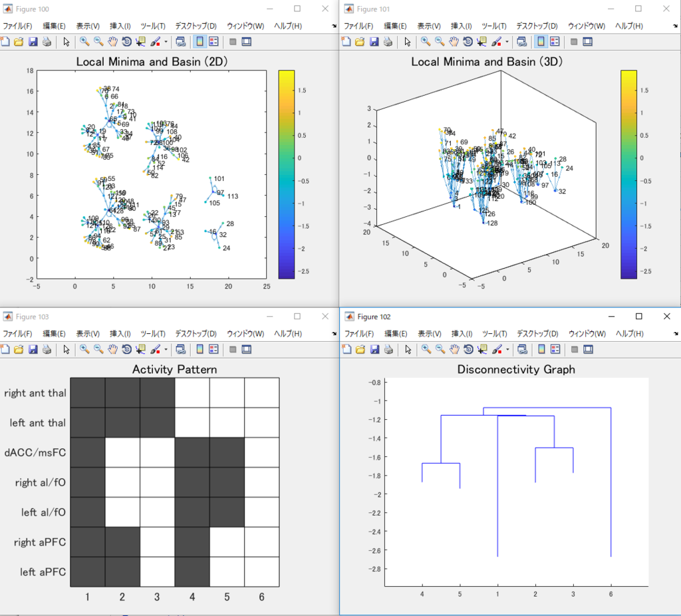Open ファイル(F) menu in Figure 100

point(17,26)
